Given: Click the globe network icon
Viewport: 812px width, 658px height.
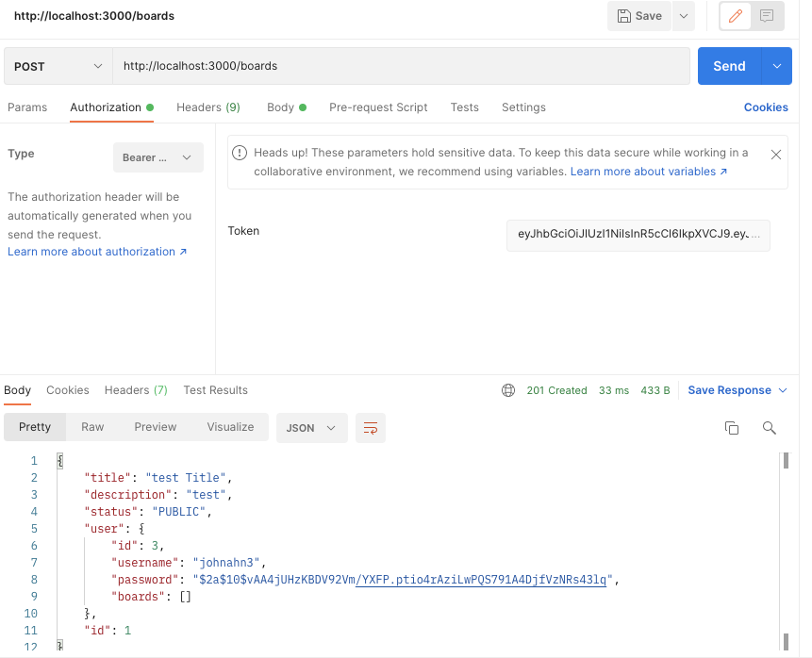Looking at the screenshot, I should pyautogui.click(x=508, y=390).
